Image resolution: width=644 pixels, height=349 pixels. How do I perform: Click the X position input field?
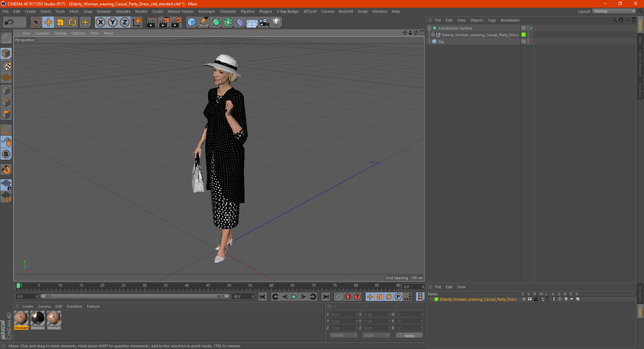coord(344,314)
